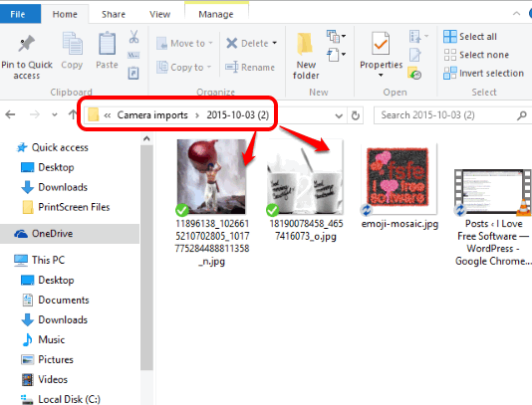Viewport: 532px width, 405px height.
Task: Switch to the Home tab
Action: tap(65, 14)
